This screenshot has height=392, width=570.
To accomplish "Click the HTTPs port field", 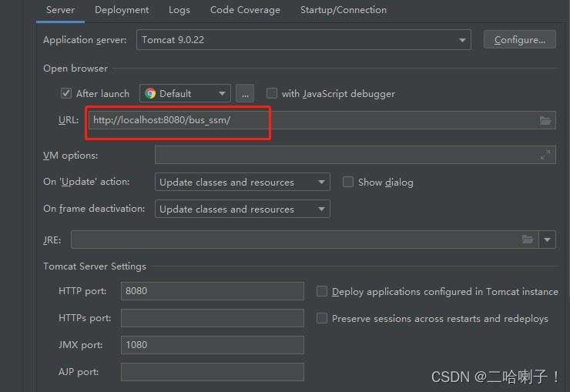I will point(213,318).
